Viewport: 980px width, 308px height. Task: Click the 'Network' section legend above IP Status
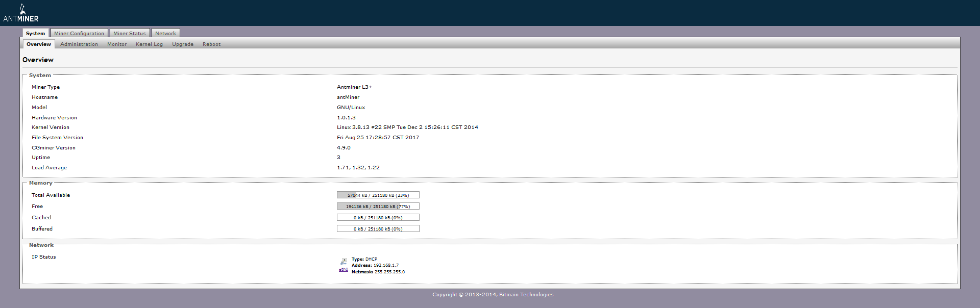(x=41, y=245)
